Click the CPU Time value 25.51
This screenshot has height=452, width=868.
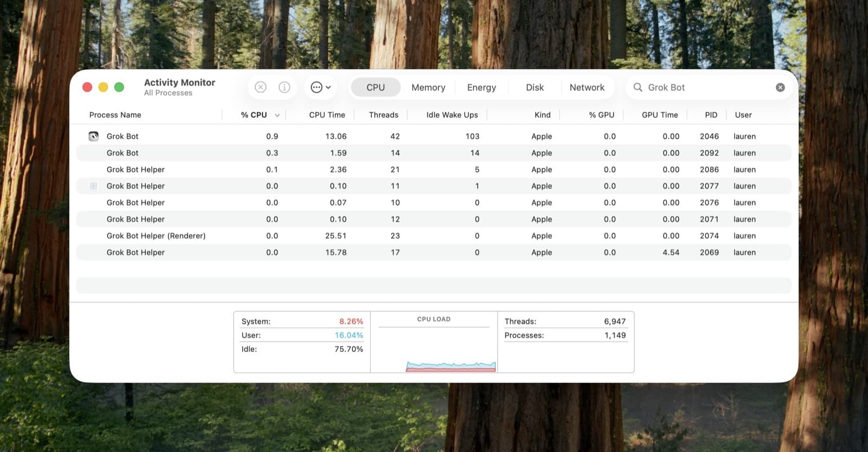coord(336,236)
